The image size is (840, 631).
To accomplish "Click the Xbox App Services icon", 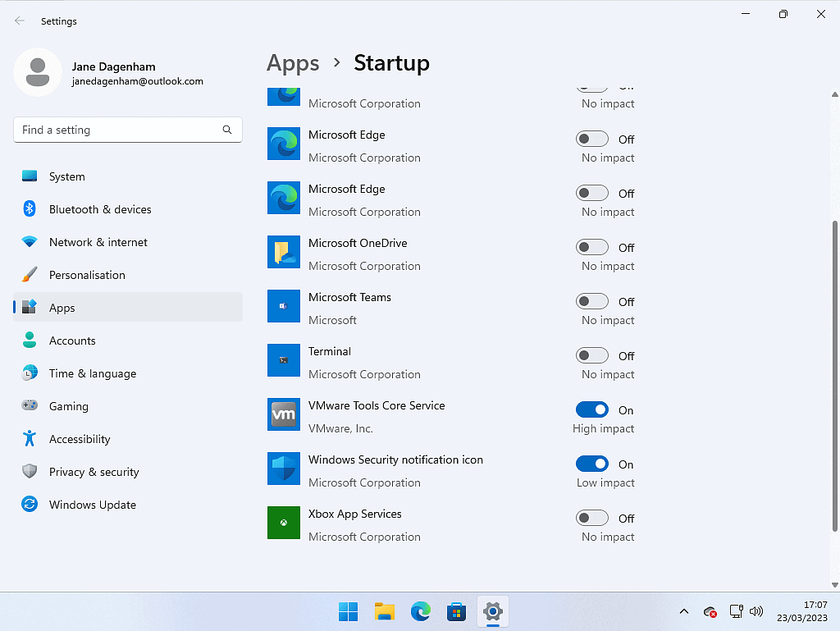I will pyautogui.click(x=284, y=524).
